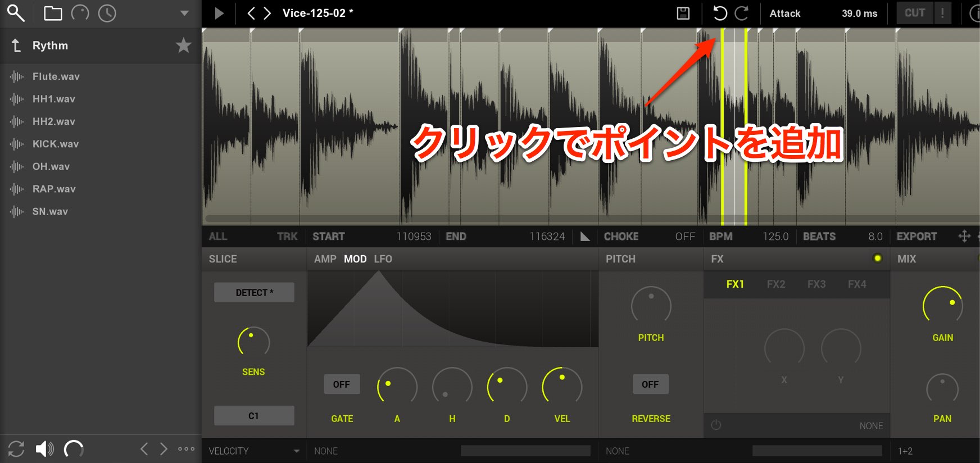
Task: Toggle the loop sync icon at bottom left
Action: 16,449
